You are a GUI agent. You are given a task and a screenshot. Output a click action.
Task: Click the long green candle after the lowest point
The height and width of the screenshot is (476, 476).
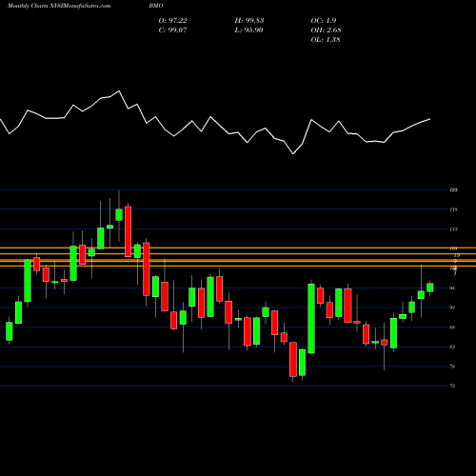click(311, 318)
